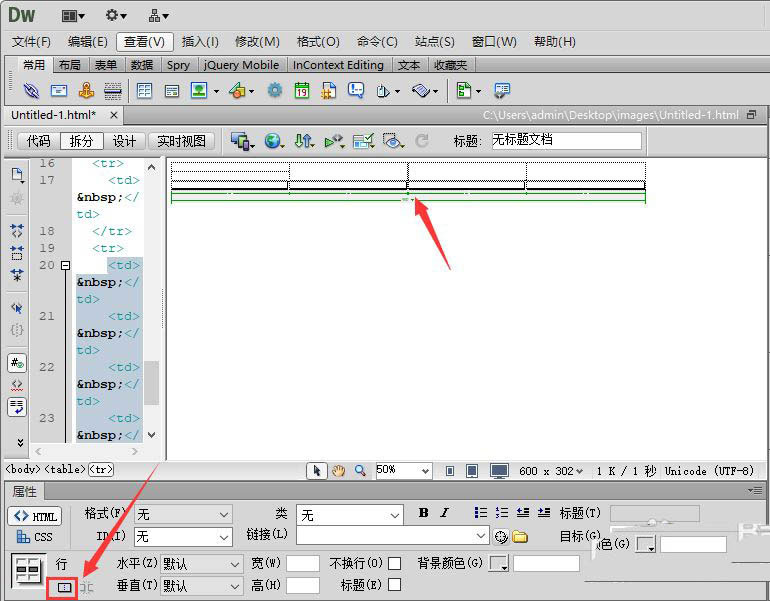The image size is (770, 601).
Task: Open the 查看(V) menu
Action: point(144,42)
